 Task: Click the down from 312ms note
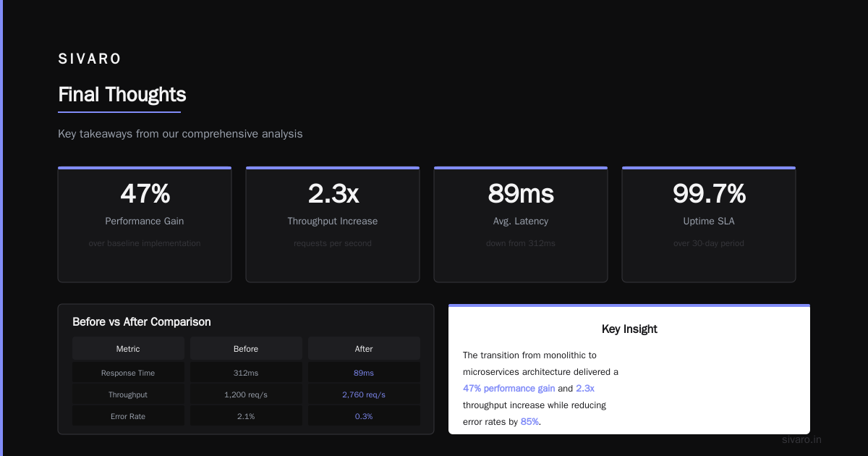[x=521, y=243]
